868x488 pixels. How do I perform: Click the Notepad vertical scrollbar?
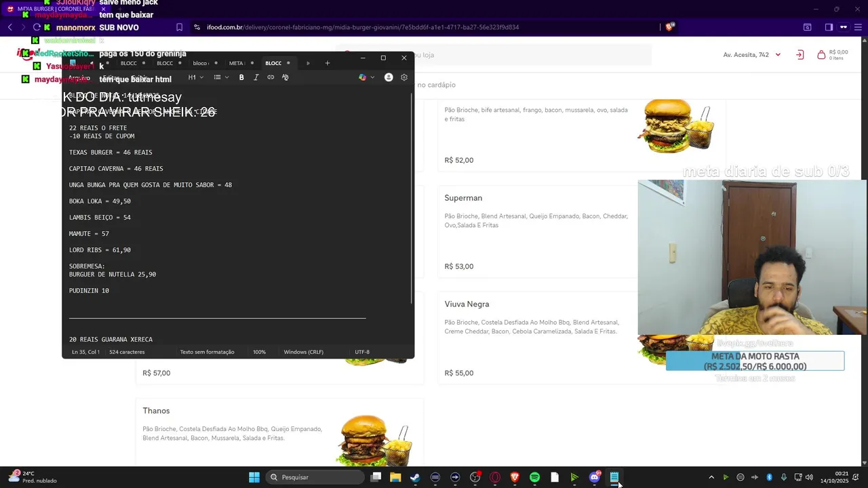412,198
